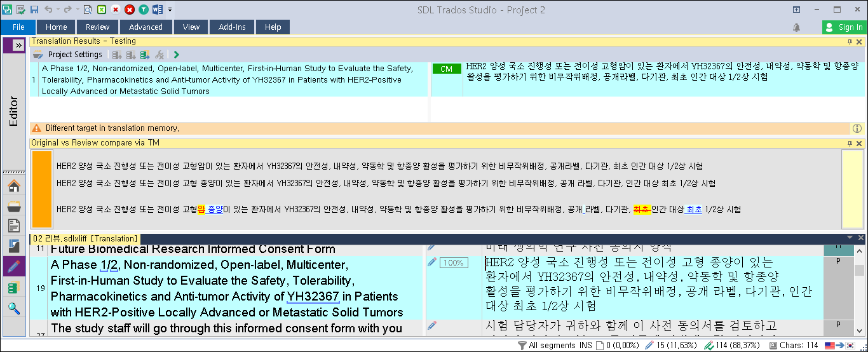Click the green arrow next icon

pos(176,55)
